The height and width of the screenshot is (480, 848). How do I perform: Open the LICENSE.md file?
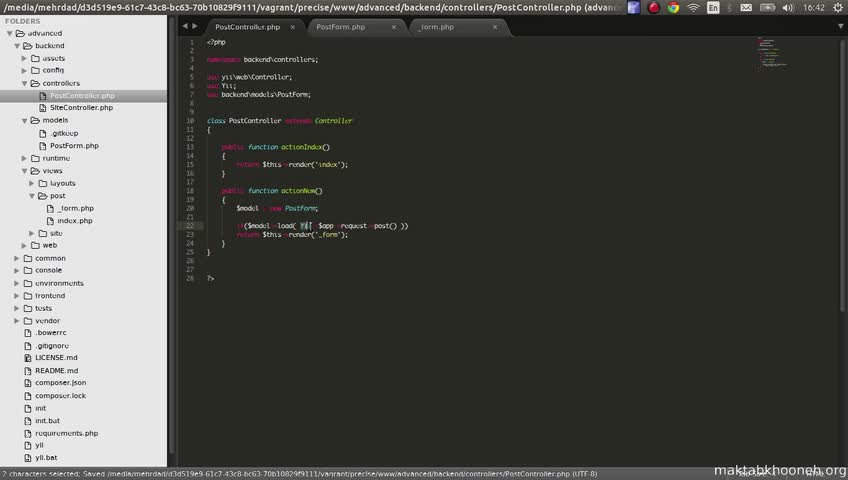pyautogui.click(x=56, y=358)
